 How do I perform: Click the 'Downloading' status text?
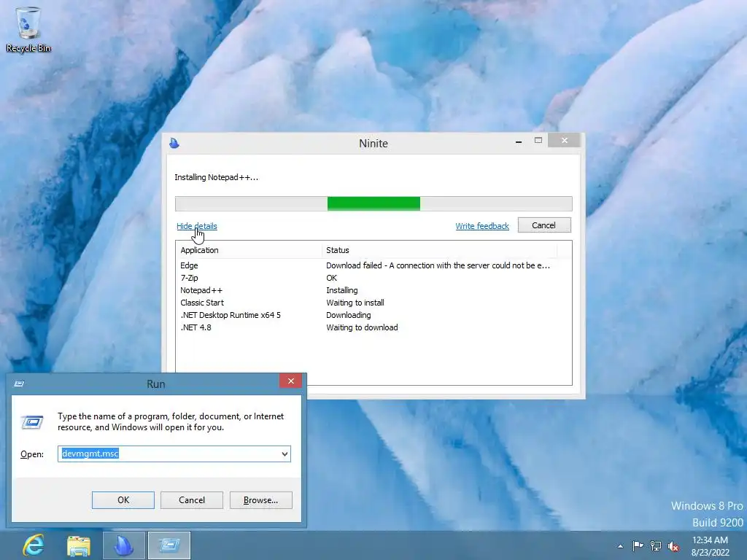(x=348, y=315)
